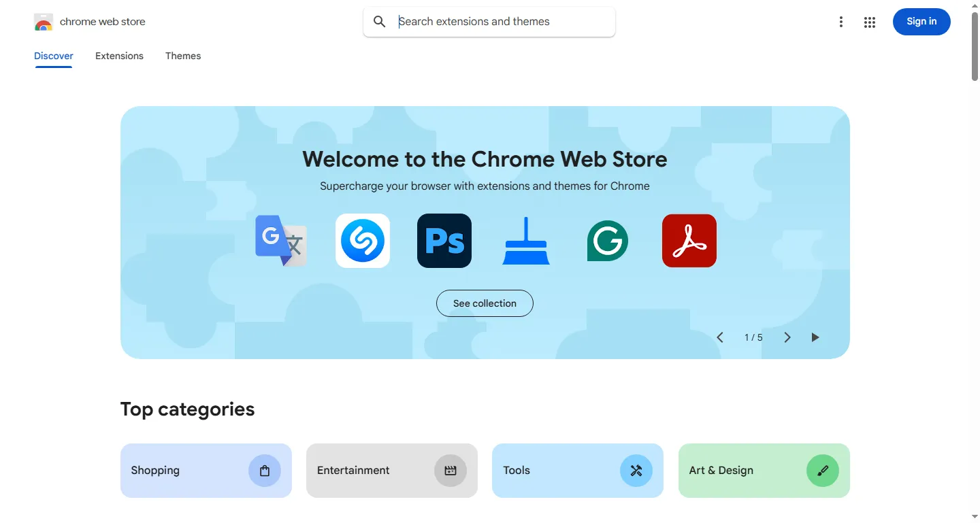980x523 pixels.
Task: Click the Top categories heading
Action: coord(187,409)
